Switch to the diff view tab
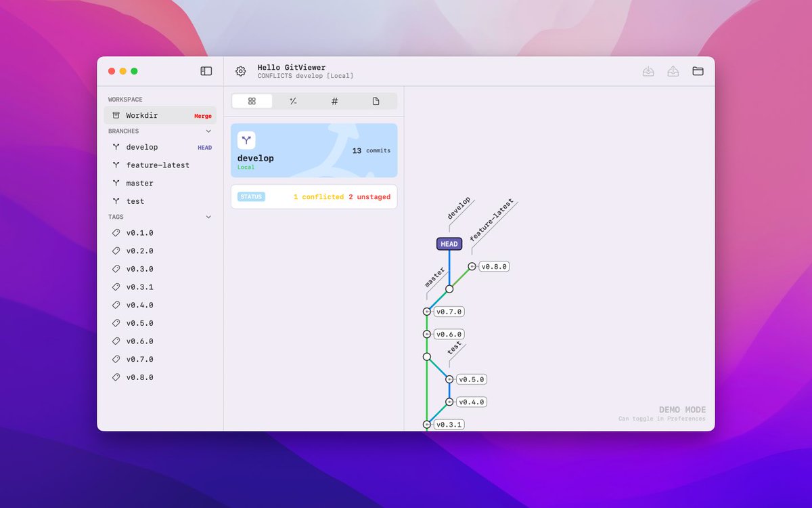This screenshot has height=508, width=812. click(293, 100)
